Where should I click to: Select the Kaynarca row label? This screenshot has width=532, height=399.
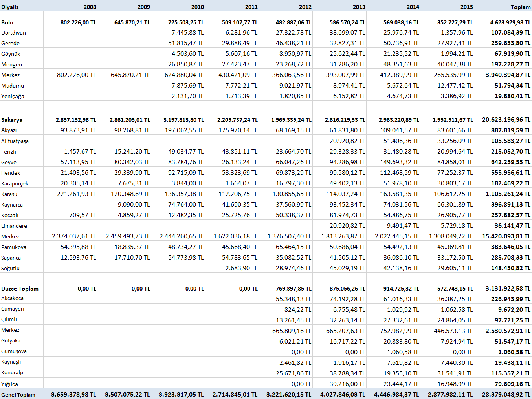click(12, 205)
